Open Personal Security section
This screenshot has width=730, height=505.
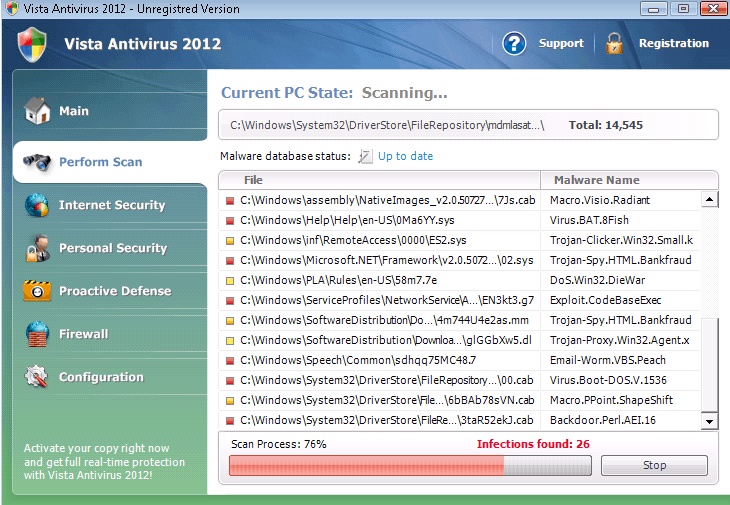[x=110, y=248]
